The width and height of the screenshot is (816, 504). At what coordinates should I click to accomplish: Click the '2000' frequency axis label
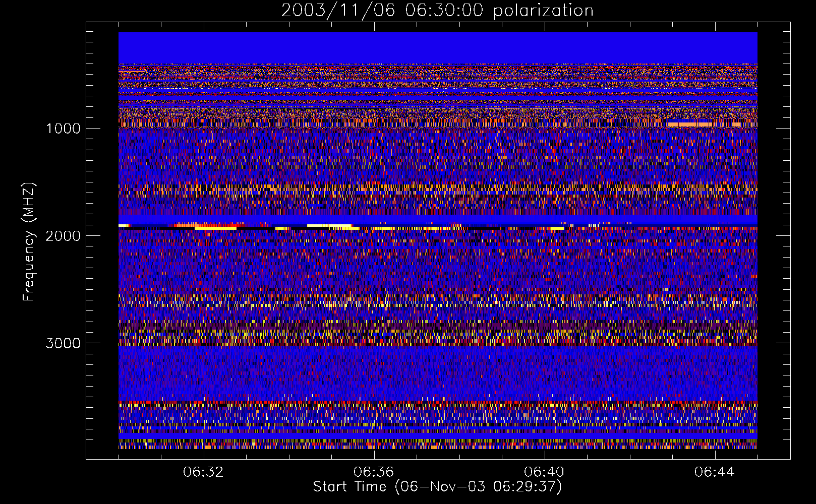point(63,236)
